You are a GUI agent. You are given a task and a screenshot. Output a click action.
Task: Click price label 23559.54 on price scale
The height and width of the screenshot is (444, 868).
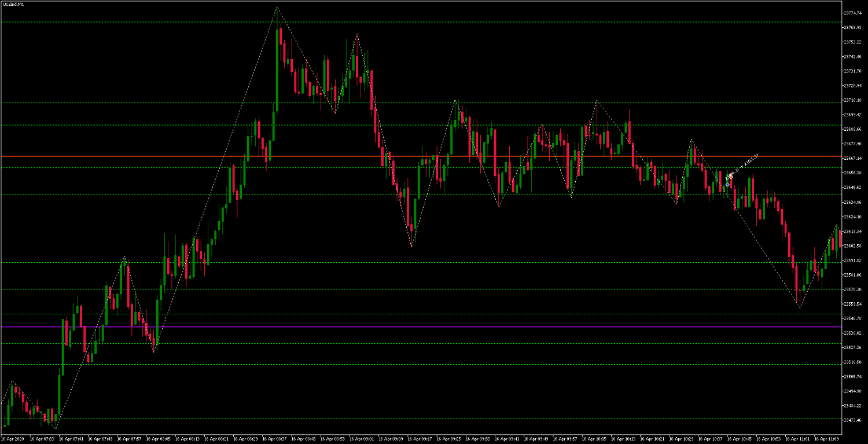click(x=853, y=303)
